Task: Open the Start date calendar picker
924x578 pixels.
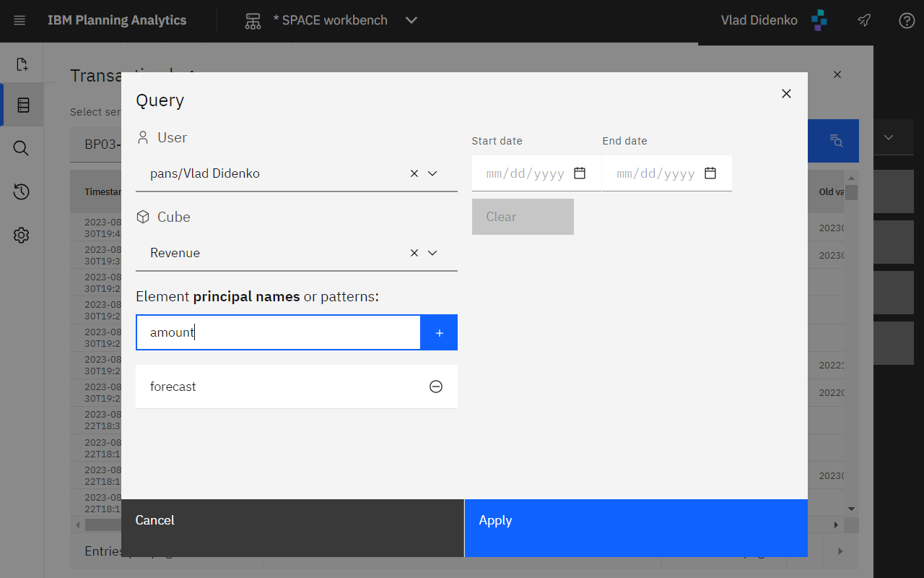Action: coord(580,173)
